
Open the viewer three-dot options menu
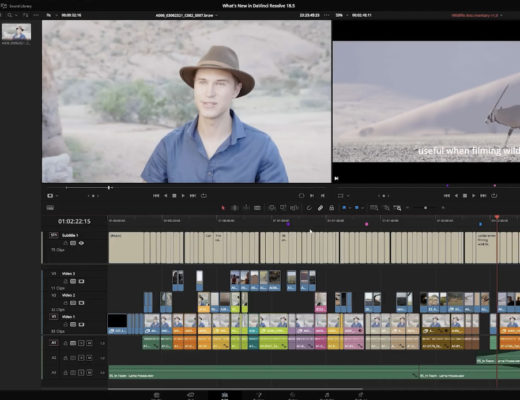tap(326, 15)
